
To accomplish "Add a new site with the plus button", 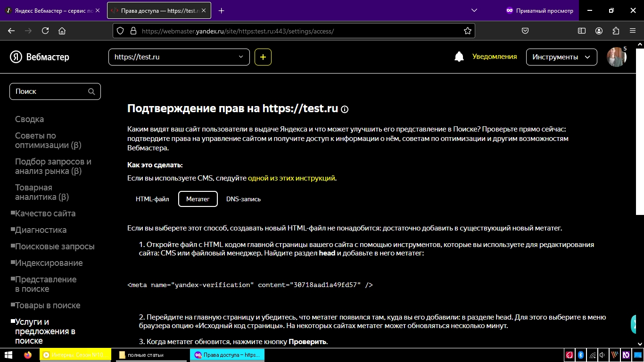I will tap(263, 57).
